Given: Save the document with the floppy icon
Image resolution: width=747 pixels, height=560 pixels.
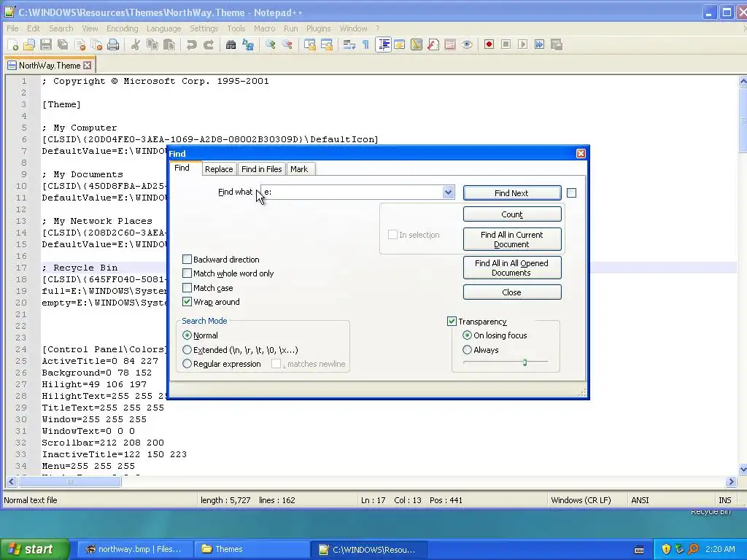Looking at the screenshot, I should (x=46, y=44).
